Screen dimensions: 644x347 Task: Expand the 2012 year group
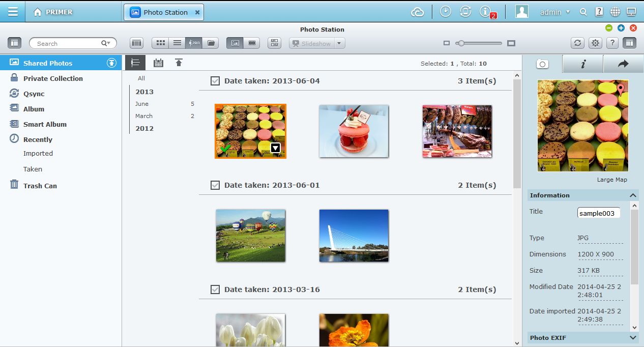click(x=144, y=128)
